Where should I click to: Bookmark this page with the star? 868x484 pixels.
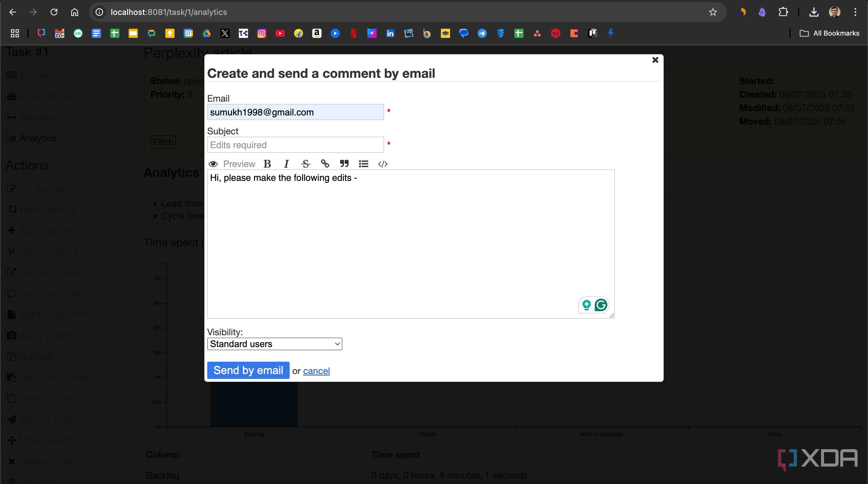713,12
